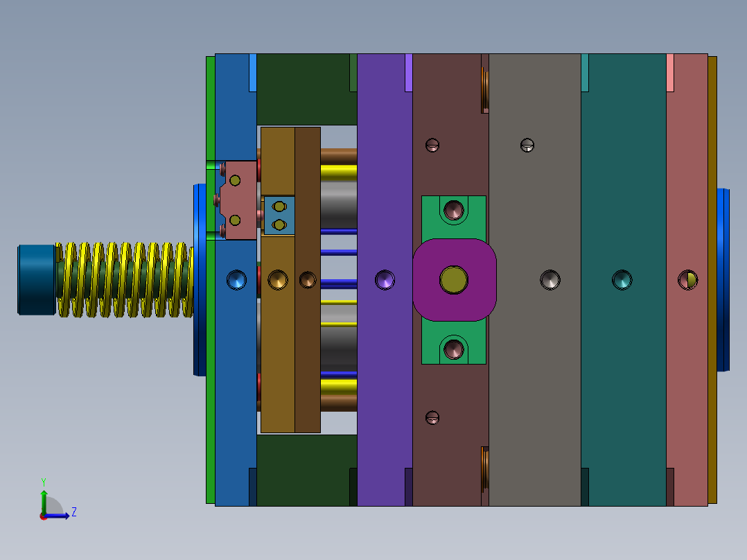This screenshot has width=747, height=560.
Task: Select the screw on the golden-brown plate
Action: (277, 280)
